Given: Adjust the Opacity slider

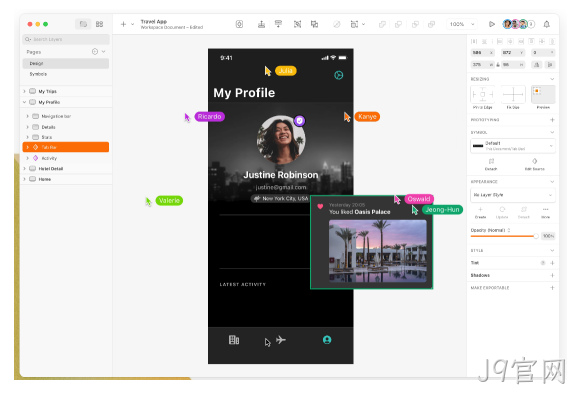Looking at the screenshot, I should pos(504,236).
